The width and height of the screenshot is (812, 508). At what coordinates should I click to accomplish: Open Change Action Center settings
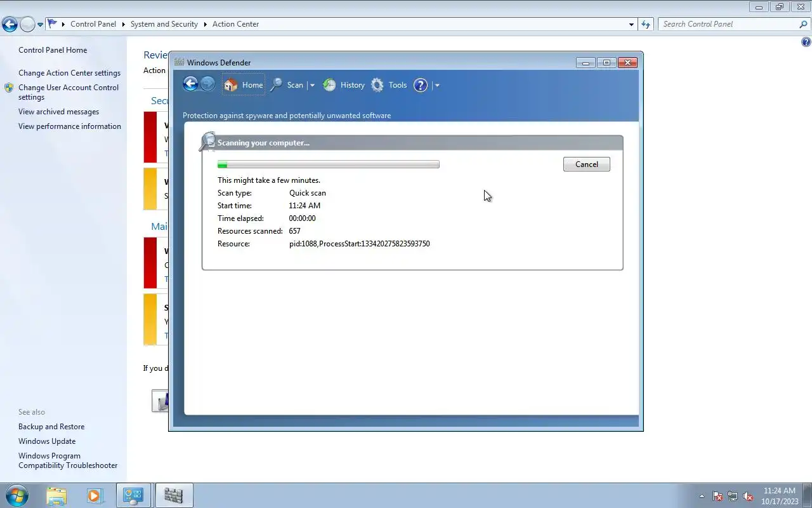point(69,73)
